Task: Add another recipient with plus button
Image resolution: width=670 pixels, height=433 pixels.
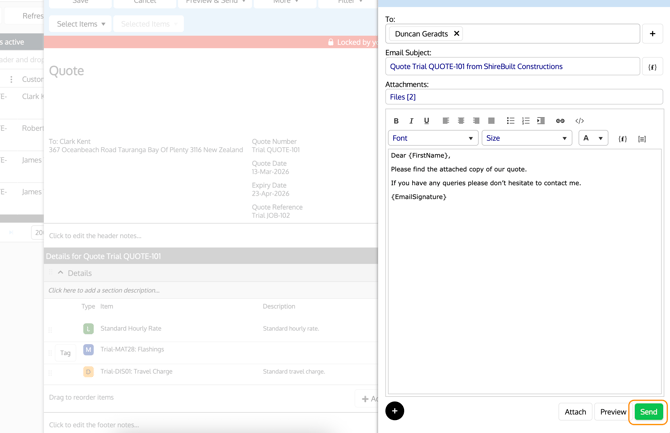Action: [x=652, y=34]
